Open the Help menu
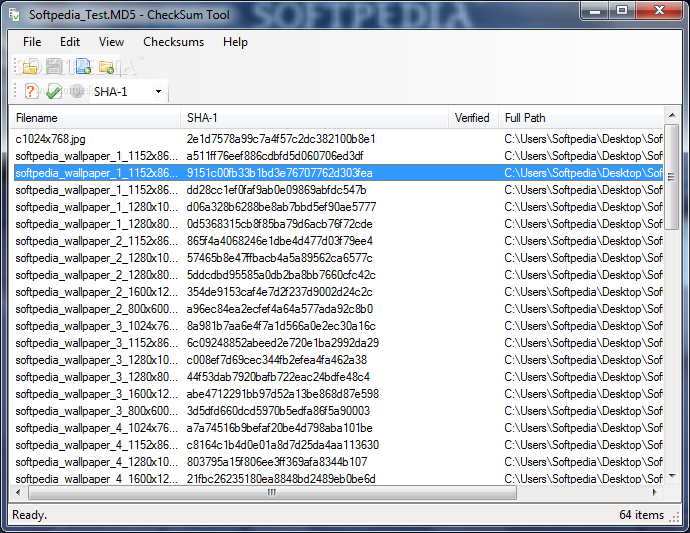This screenshot has height=533, width=690. 235,42
